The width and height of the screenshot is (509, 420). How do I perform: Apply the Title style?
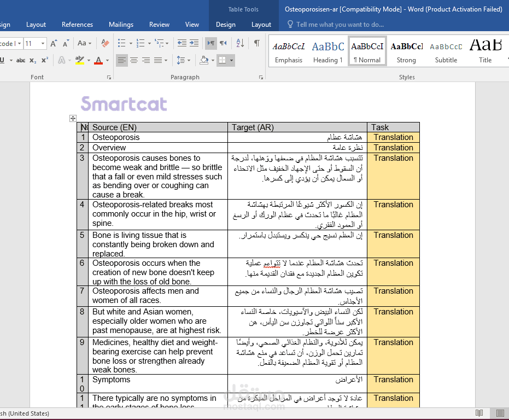[x=485, y=51]
